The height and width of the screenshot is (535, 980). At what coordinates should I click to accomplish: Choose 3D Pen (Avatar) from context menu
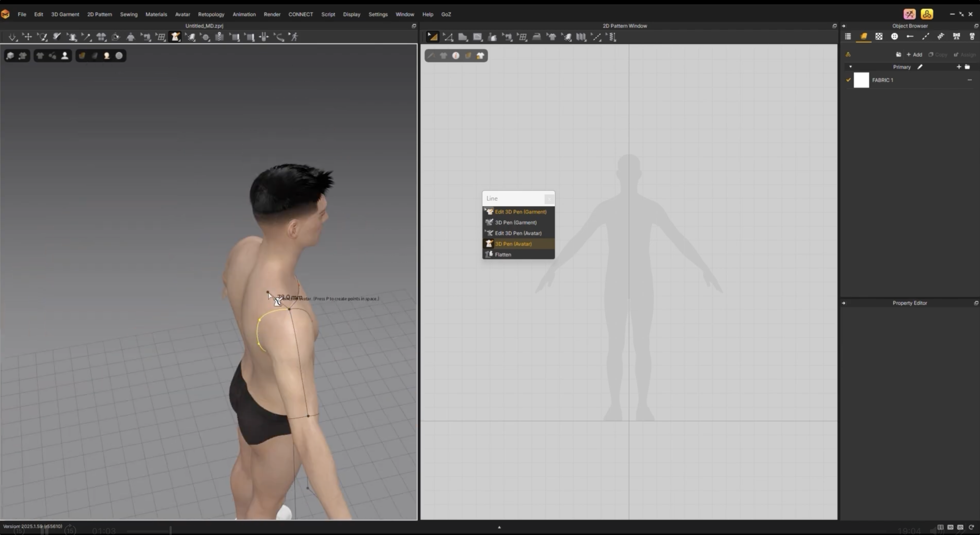[x=513, y=244]
